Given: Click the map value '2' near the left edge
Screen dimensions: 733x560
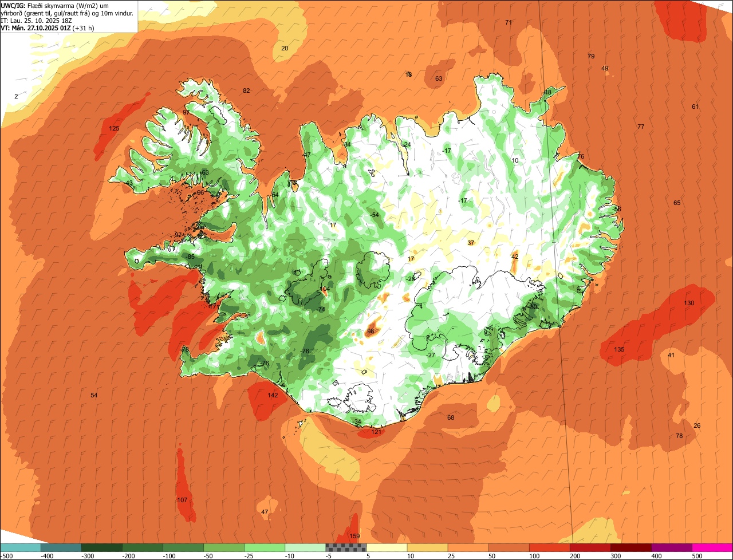Looking at the screenshot, I should coord(16,96).
